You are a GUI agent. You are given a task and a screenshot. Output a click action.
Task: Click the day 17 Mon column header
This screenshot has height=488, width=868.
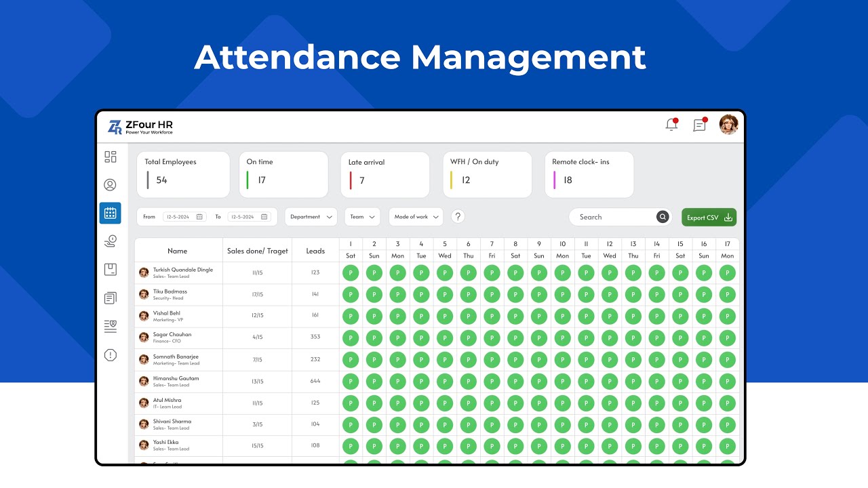click(728, 250)
